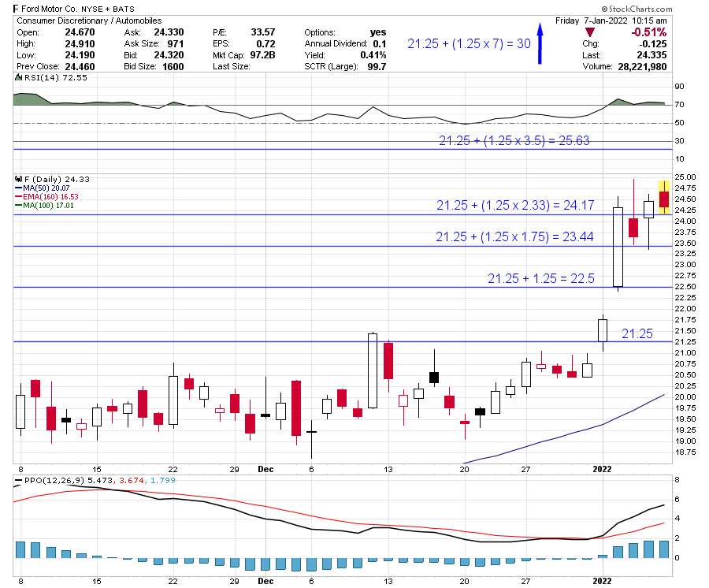Click the F (Daily) 24.33 label

(x=57, y=179)
